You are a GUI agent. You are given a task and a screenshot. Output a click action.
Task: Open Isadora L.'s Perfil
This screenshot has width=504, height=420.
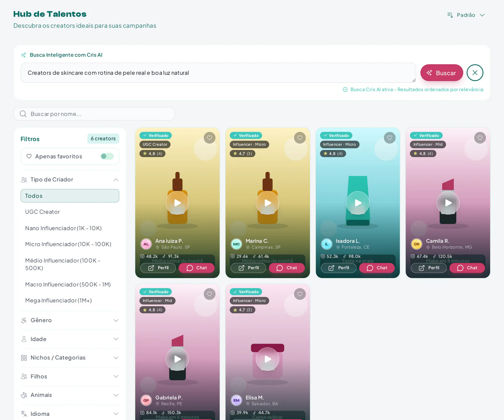(x=339, y=268)
